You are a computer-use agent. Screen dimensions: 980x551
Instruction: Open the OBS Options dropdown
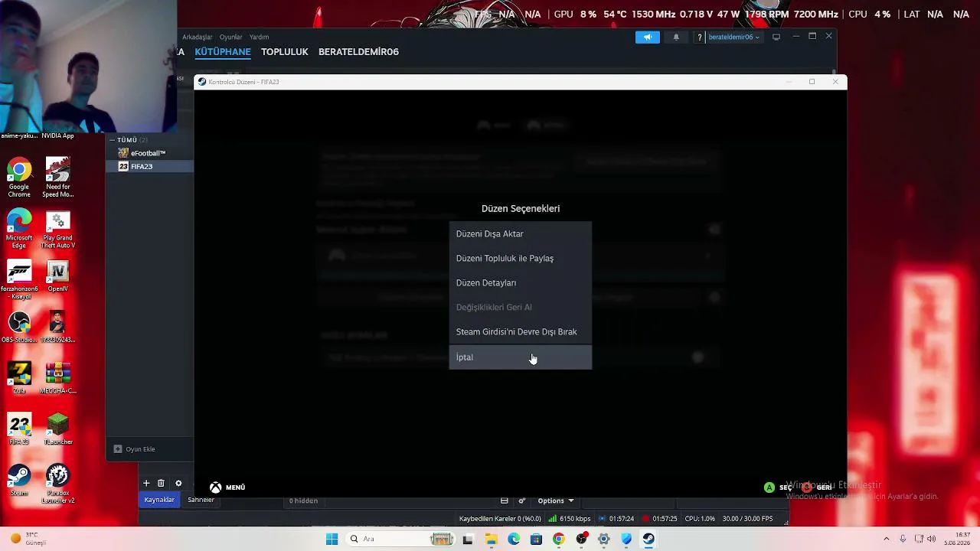tap(555, 501)
